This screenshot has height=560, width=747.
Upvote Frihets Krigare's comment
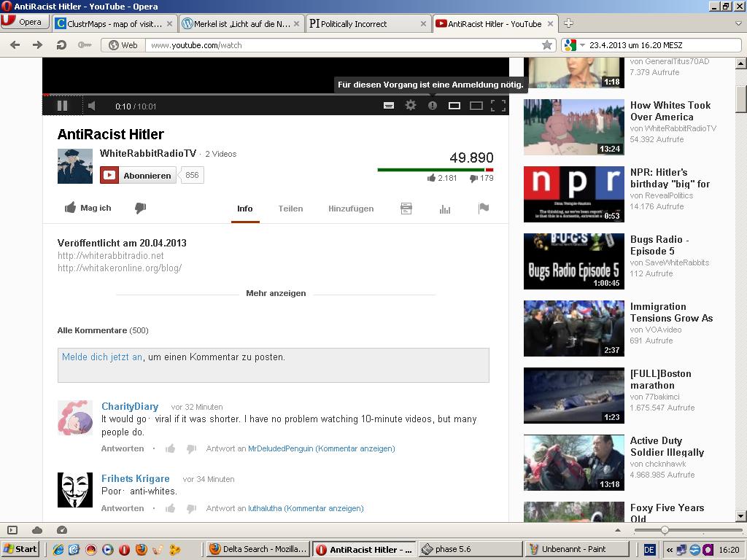click(x=170, y=508)
